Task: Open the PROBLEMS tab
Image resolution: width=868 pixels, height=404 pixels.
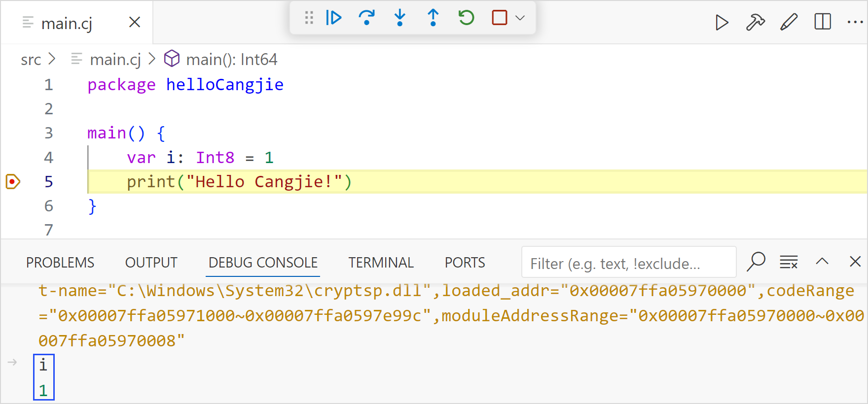Action: pos(60,263)
